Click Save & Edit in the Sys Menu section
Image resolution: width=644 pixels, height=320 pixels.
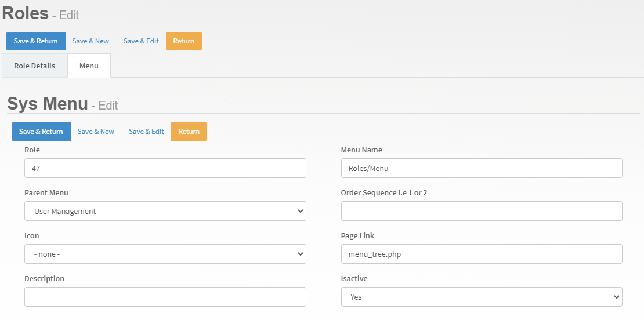point(146,132)
